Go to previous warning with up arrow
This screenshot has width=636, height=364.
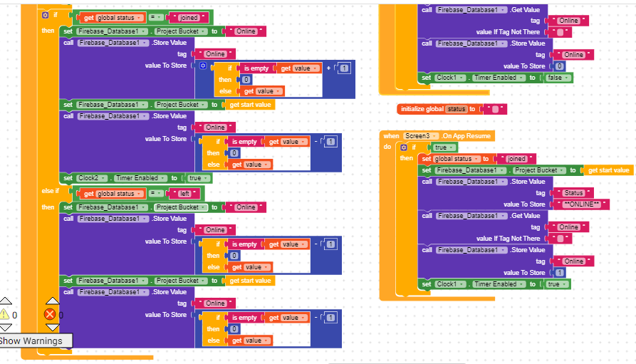[x=6, y=301]
